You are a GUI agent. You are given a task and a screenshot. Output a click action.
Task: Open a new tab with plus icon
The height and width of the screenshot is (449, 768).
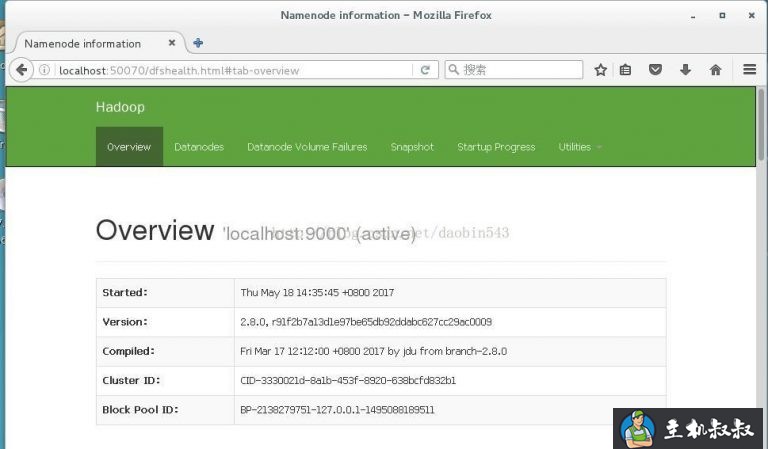tap(198, 43)
